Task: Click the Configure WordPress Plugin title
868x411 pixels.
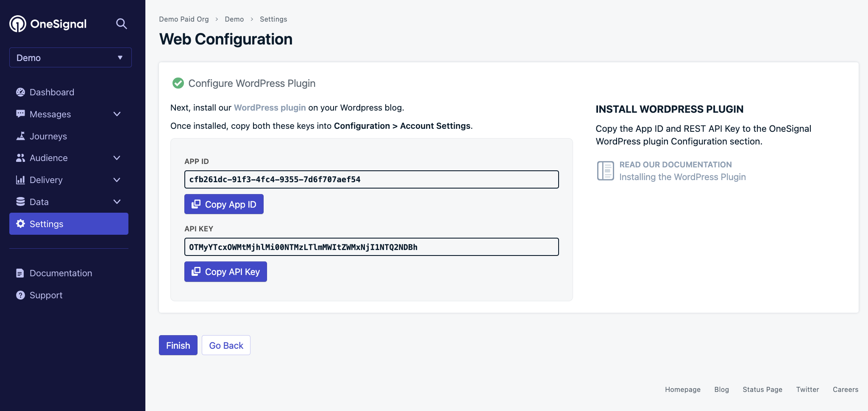Action: pyautogui.click(x=252, y=83)
